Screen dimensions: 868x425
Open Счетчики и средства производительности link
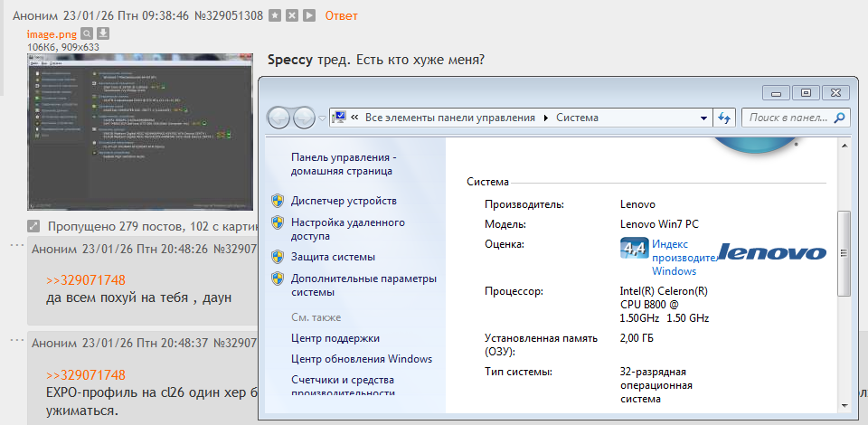(x=343, y=386)
